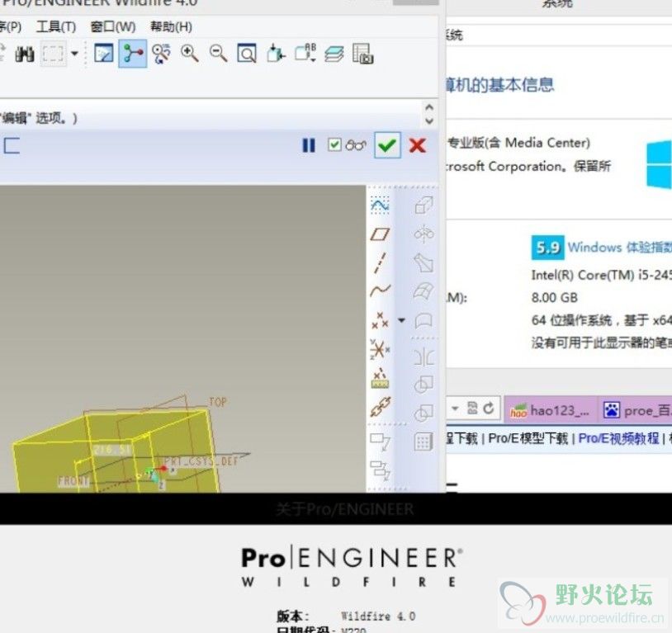Open the selection box tool dropdown arrow
This screenshot has width=672, height=633.
click(74, 54)
